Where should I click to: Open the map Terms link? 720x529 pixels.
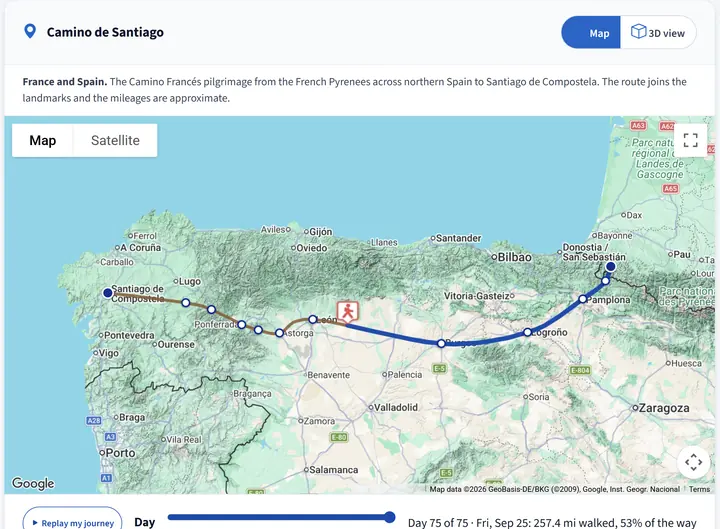699,489
